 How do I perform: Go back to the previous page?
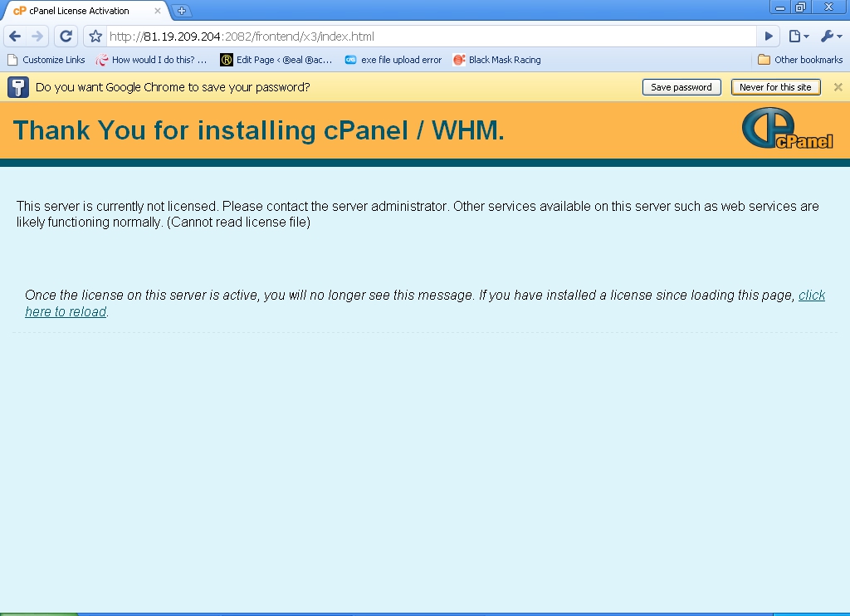(x=15, y=37)
